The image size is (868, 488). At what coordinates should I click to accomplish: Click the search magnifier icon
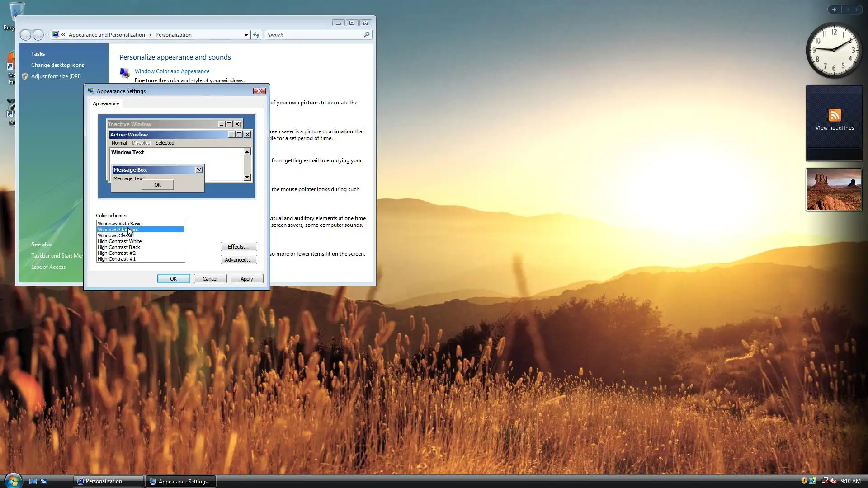367,35
